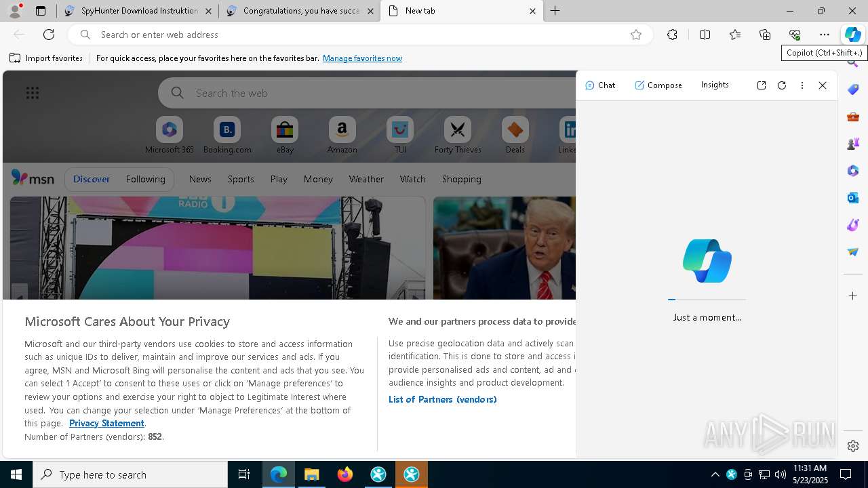Viewport: 868px width, 488px height.
Task: Select Following feed tab
Action: tap(145, 179)
